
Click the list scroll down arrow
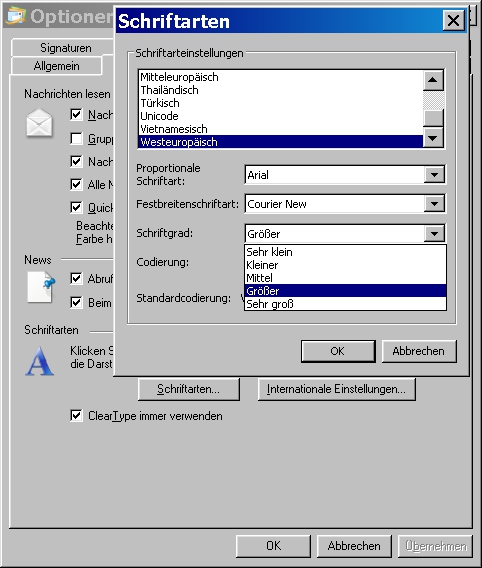[x=433, y=138]
